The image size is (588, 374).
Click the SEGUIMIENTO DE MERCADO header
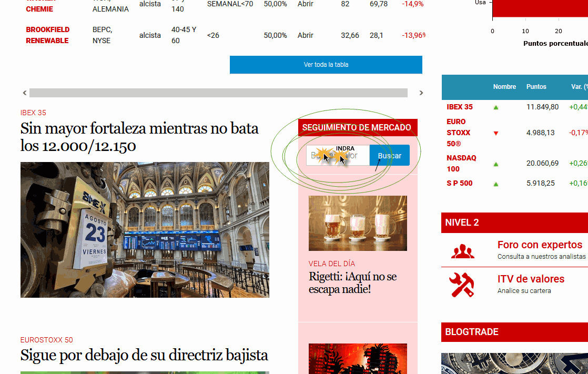358,127
